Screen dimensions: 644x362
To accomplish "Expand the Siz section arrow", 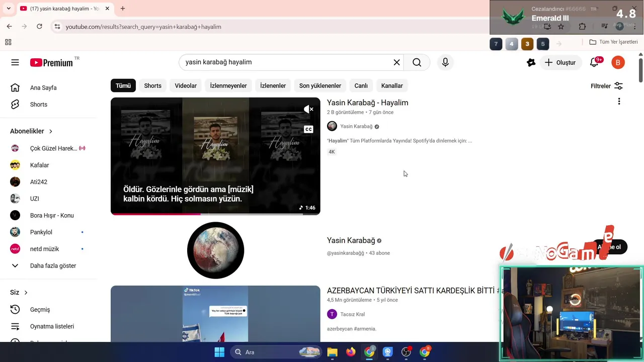I will [26, 293].
